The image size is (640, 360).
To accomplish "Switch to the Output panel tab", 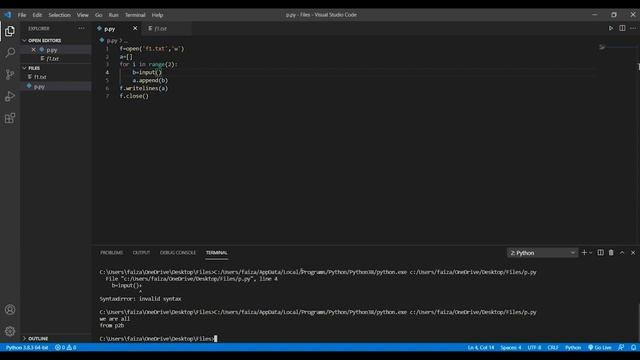I will 141,253.
